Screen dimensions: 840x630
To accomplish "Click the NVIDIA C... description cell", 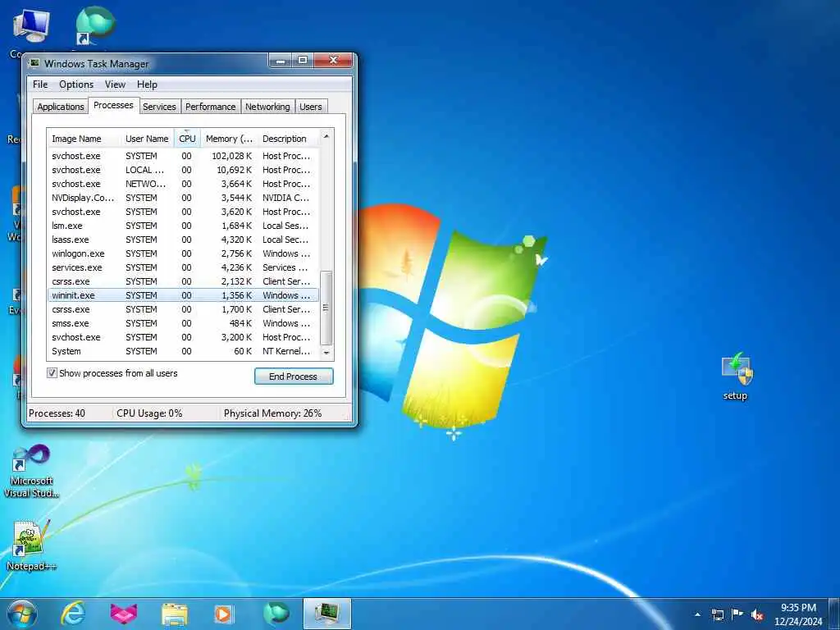I will 285,198.
